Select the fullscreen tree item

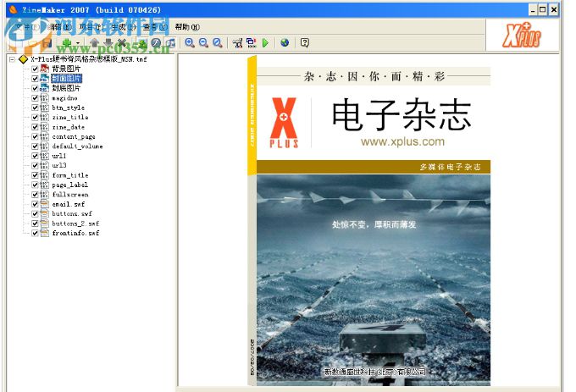70,195
